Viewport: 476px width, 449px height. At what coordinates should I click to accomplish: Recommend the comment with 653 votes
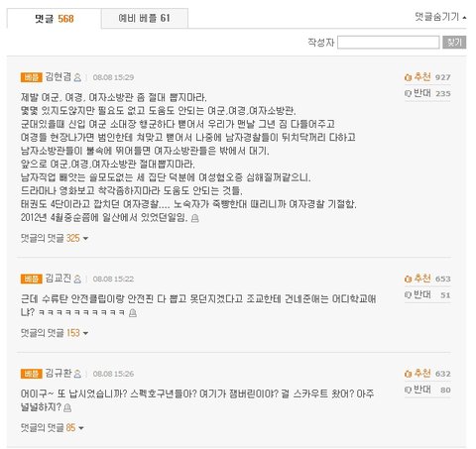pos(417,279)
